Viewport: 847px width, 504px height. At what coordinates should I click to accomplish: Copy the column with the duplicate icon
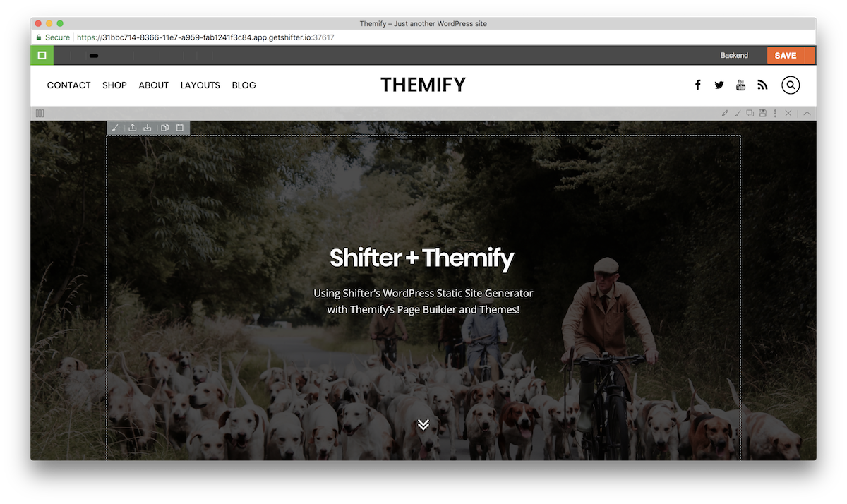pyautogui.click(x=164, y=128)
